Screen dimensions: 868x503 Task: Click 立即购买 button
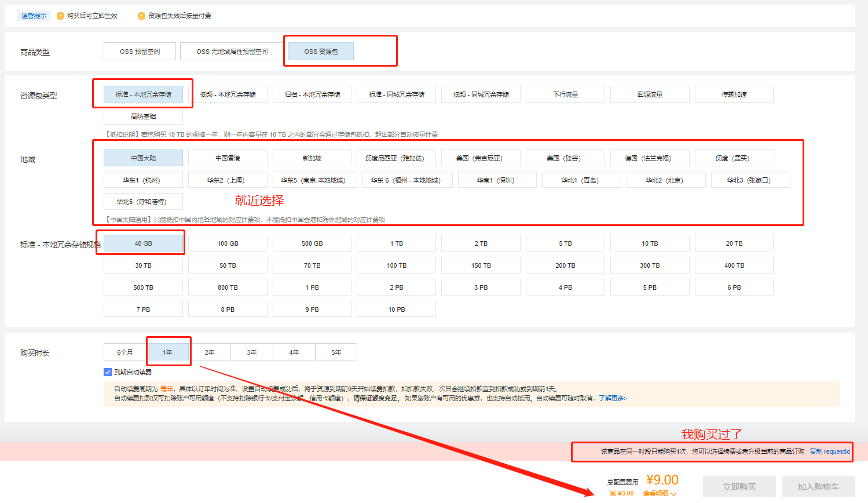point(739,487)
